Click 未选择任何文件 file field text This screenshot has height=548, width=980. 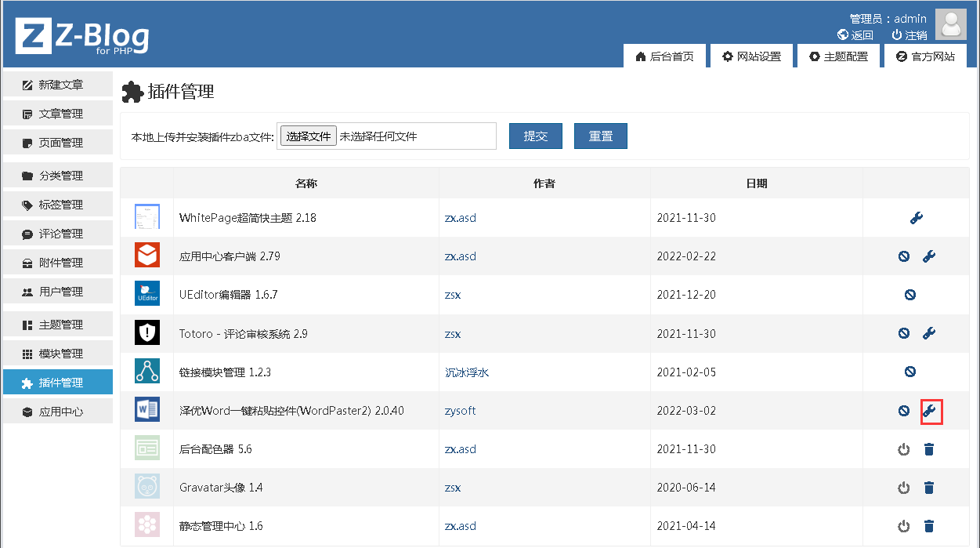(x=378, y=136)
